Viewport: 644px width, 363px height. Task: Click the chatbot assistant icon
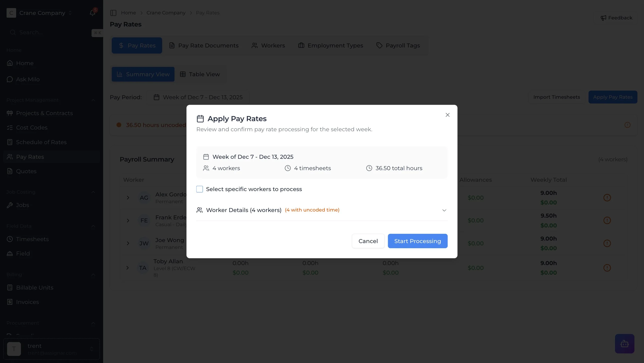click(624, 344)
